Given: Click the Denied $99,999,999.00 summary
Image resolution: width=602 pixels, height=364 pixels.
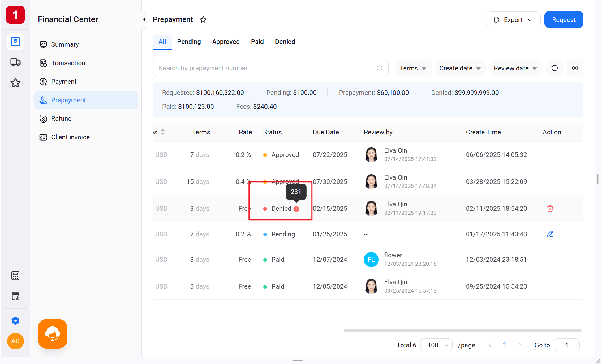Looking at the screenshot, I should pyautogui.click(x=465, y=93).
